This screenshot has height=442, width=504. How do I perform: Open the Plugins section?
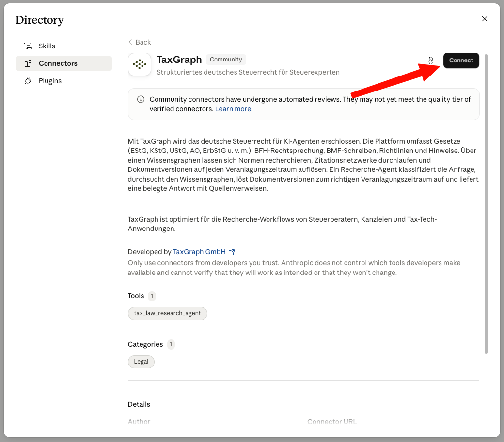64,81
